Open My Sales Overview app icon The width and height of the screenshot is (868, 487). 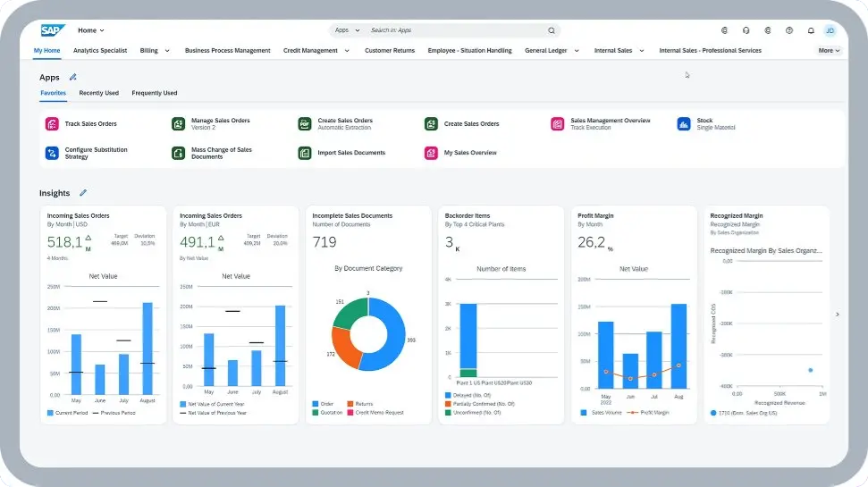click(x=431, y=153)
